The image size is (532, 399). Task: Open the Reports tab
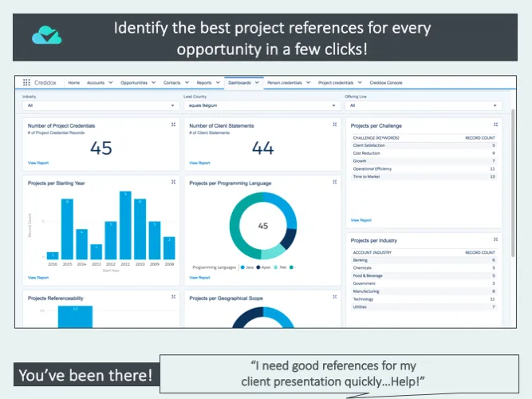204,82
